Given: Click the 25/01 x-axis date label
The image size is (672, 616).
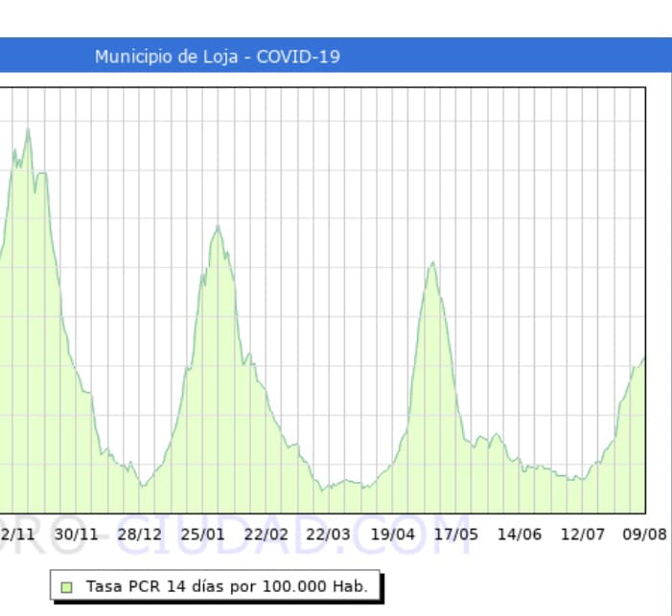Looking at the screenshot, I should (202, 534).
